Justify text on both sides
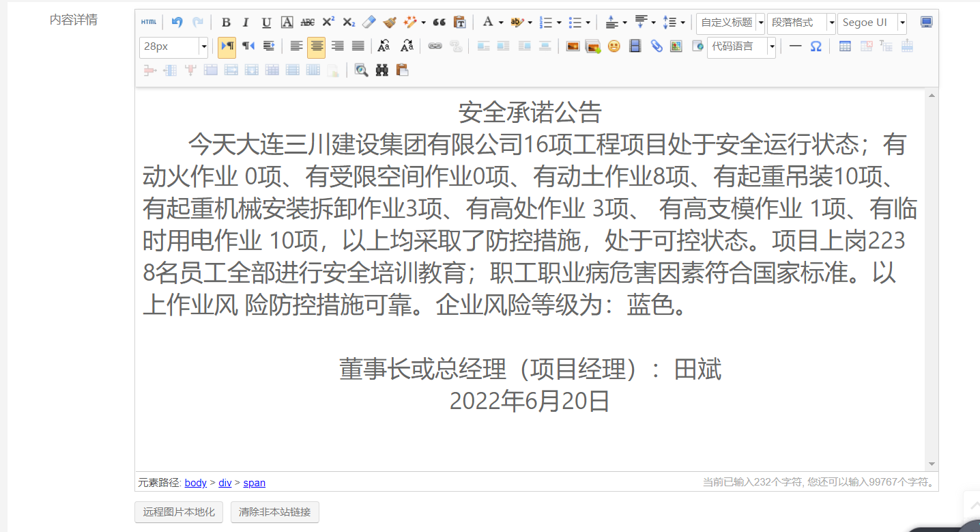980x532 pixels. tap(358, 46)
